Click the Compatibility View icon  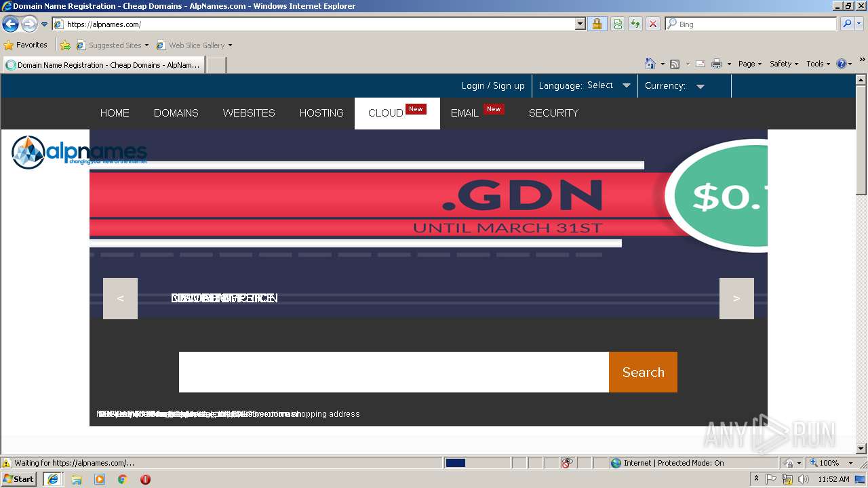[x=618, y=24]
